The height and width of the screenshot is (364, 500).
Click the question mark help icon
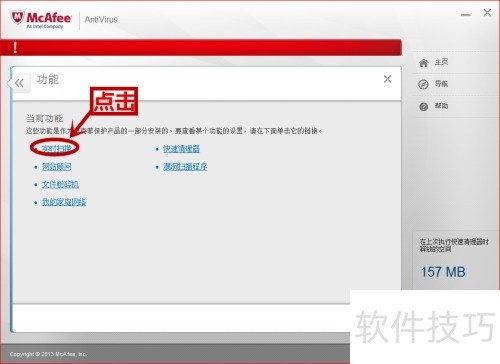pos(423,107)
